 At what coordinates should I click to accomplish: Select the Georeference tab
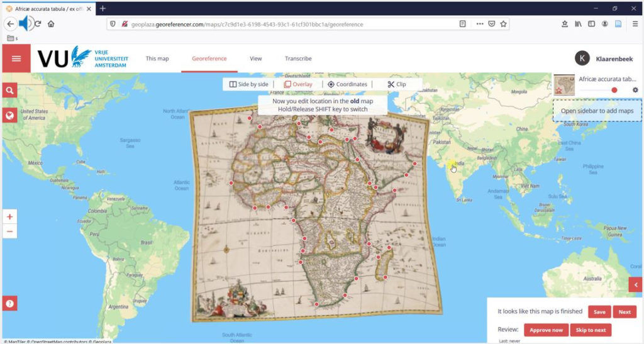tap(209, 58)
